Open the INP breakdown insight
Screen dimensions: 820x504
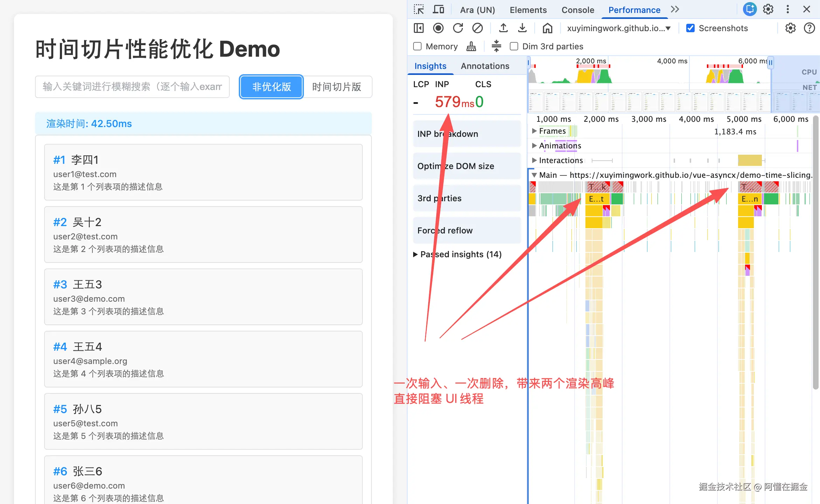pyautogui.click(x=467, y=134)
